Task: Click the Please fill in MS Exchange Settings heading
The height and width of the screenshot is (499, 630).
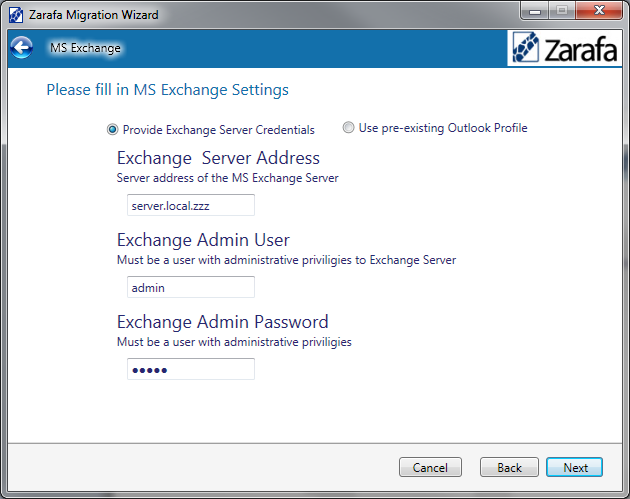Action: click(167, 90)
